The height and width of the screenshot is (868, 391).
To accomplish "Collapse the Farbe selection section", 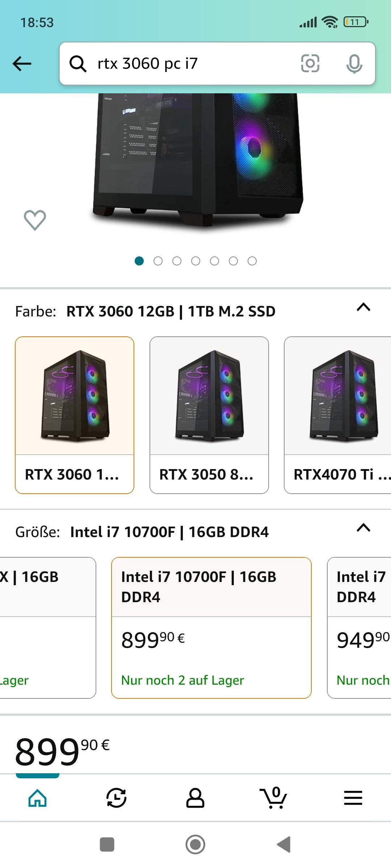I will point(364,308).
